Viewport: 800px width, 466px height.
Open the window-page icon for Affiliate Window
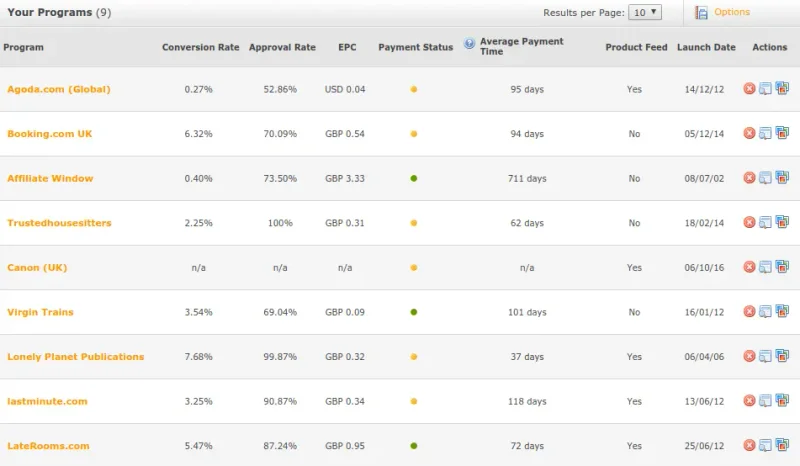pyautogui.click(x=765, y=178)
